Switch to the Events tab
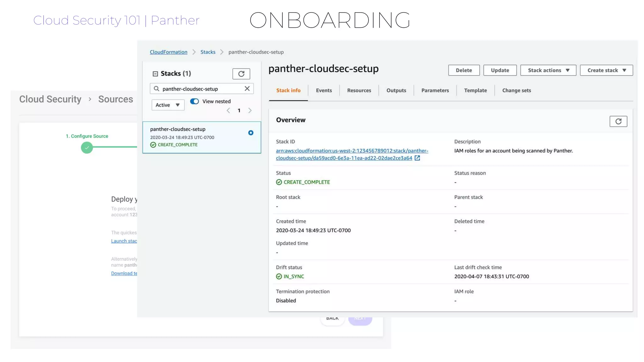Screen dimensions: 644x362 click(x=324, y=90)
